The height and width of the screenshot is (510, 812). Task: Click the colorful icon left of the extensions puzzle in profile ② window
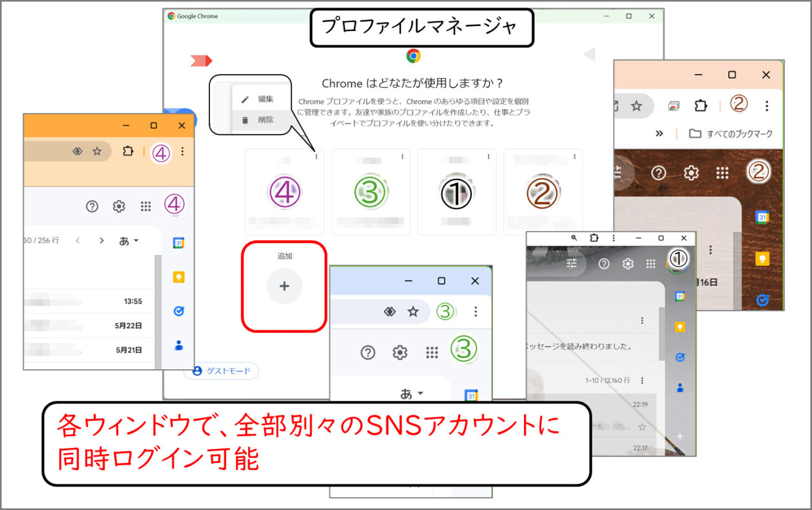pos(674,106)
